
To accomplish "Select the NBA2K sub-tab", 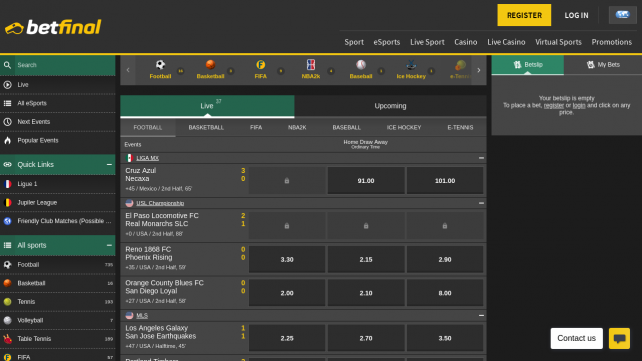I will (x=297, y=128).
